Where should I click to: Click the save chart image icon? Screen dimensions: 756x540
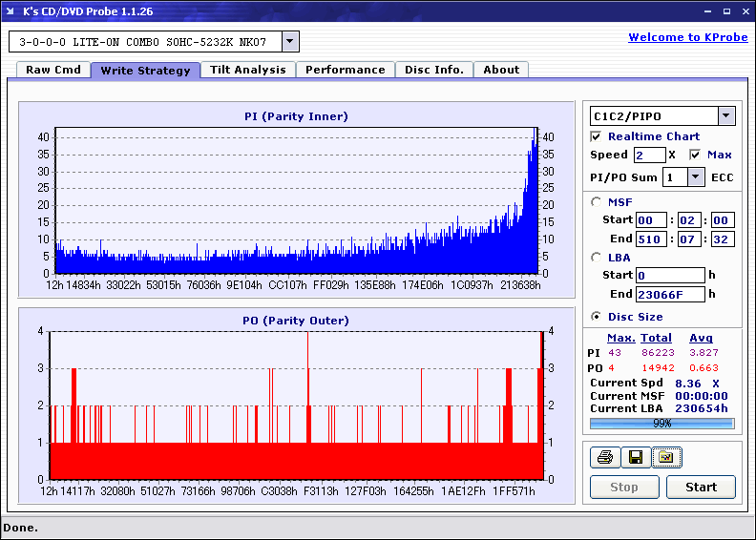click(665, 458)
